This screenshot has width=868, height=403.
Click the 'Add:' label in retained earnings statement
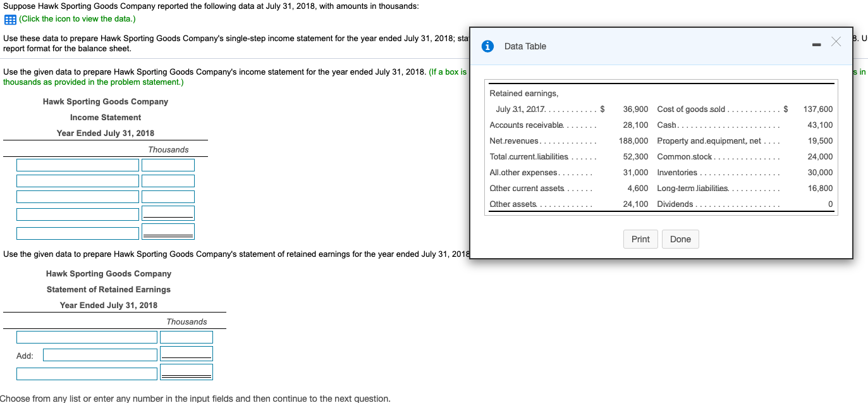(25, 356)
